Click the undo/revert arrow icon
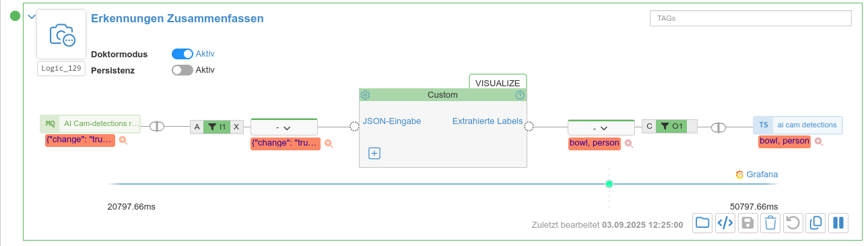 pyautogui.click(x=793, y=223)
